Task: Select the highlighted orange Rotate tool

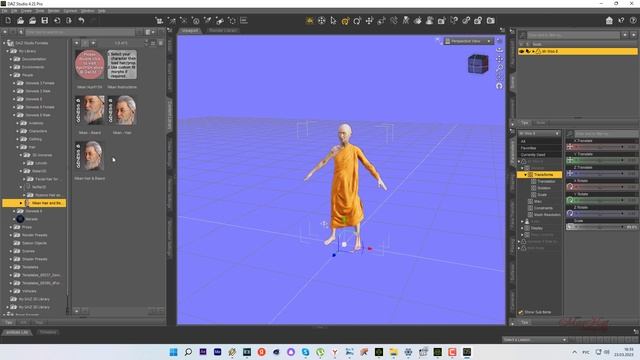Action: (x=345, y=20)
